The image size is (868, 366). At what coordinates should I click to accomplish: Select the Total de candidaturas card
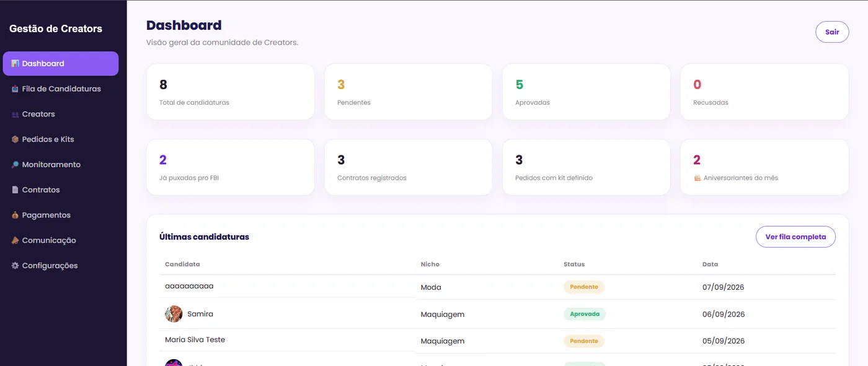tap(231, 92)
